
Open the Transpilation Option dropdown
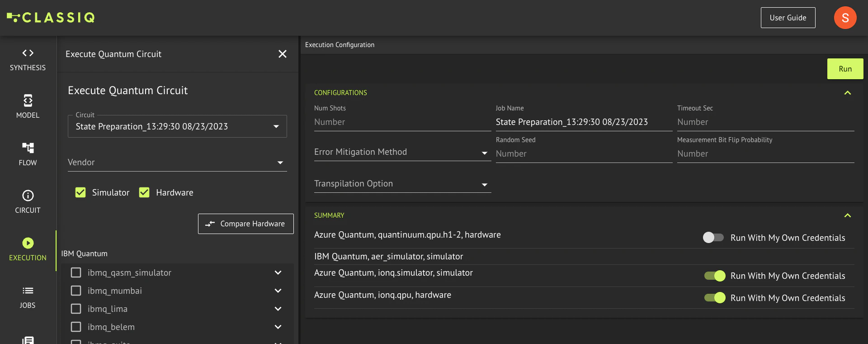(402, 184)
